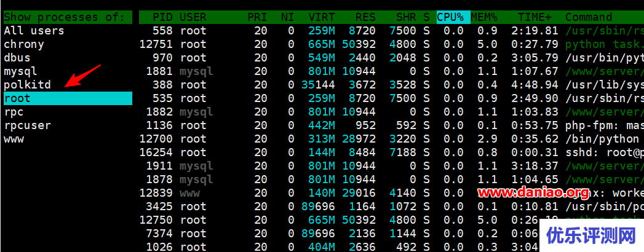Select 'All users' in the process filter list
The width and height of the screenshot is (644, 252).
pos(34,31)
